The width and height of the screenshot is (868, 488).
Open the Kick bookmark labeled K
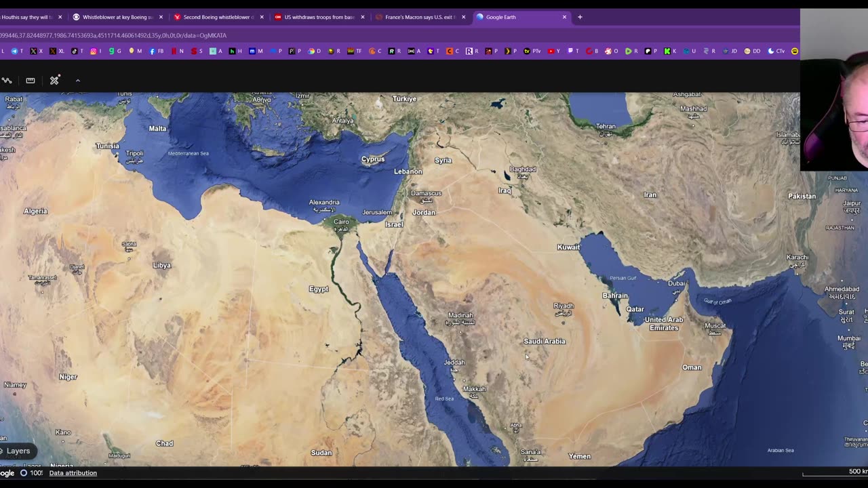[x=670, y=51]
